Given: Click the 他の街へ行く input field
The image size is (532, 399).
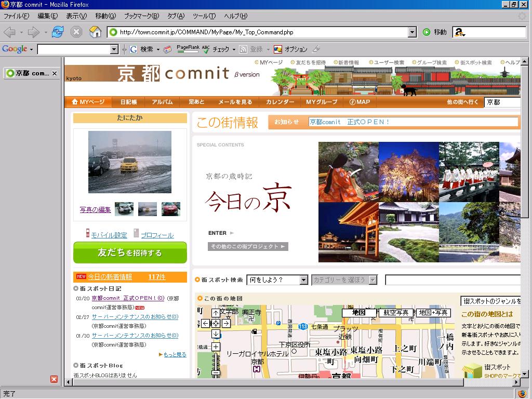Looking at the screenshot, I should [502, 102].
